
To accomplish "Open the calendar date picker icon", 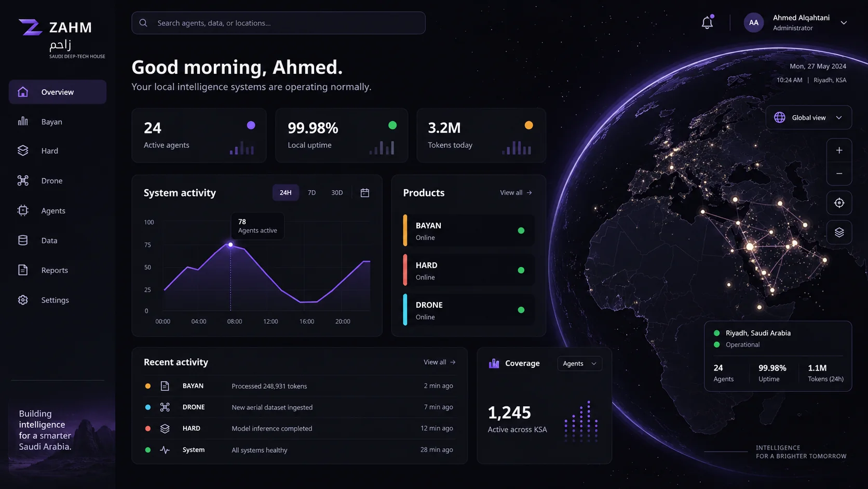I will click(x=365, y=193).
